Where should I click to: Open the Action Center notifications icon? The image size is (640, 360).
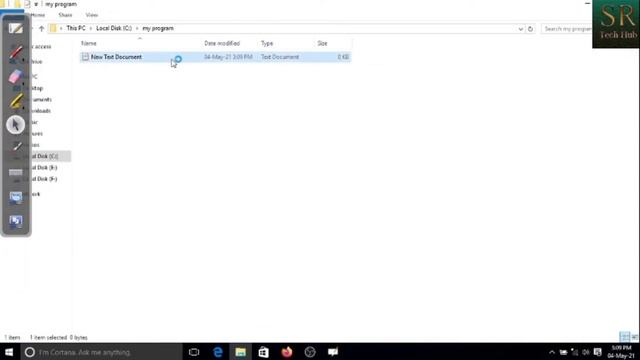click(x=598, y=352)
